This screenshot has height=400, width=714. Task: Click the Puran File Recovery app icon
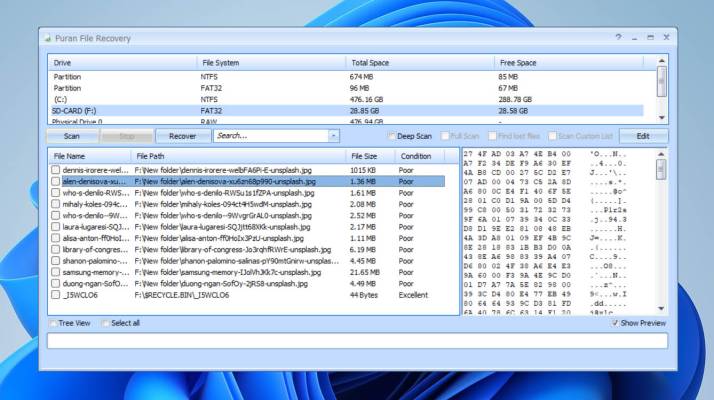(x=48, y=39)
